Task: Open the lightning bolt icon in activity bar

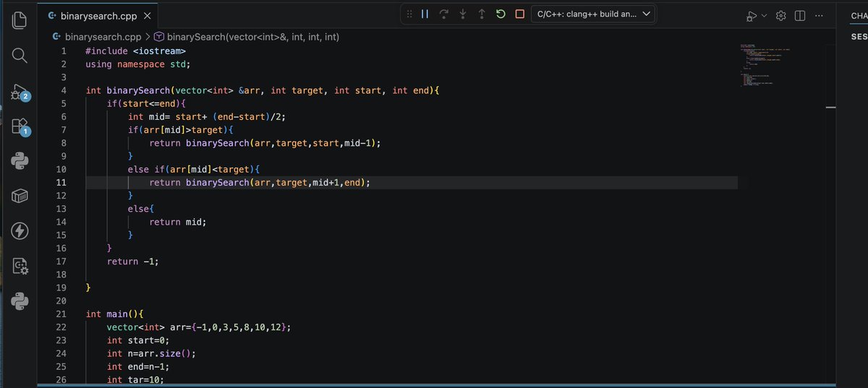Action: [20, 230]
